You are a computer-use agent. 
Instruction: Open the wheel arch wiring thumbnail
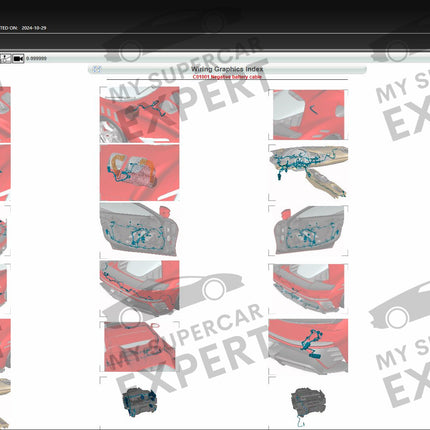coord(140,115)
